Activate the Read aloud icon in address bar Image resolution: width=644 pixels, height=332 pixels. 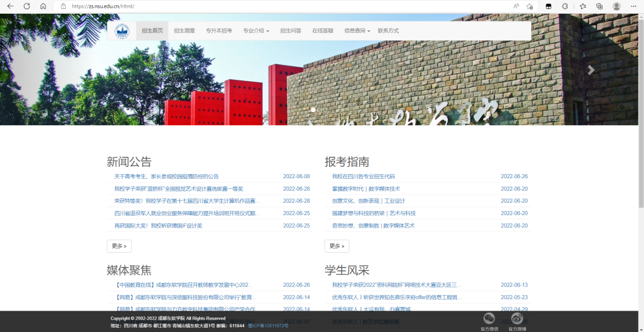click(516, 6)
